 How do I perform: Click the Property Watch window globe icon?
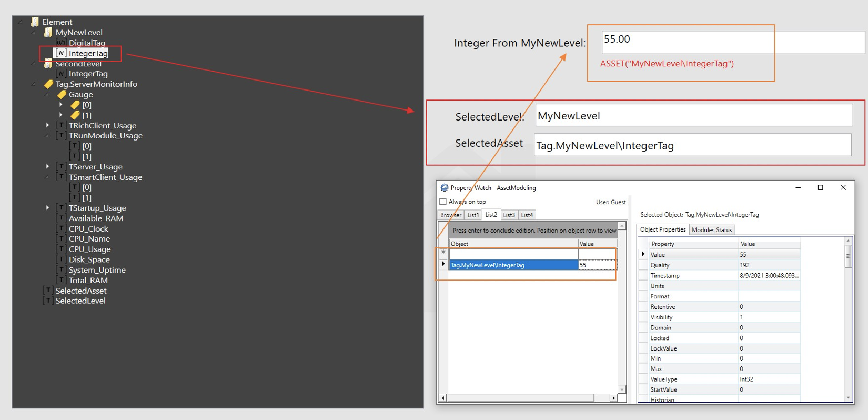(x=444, y=188)
